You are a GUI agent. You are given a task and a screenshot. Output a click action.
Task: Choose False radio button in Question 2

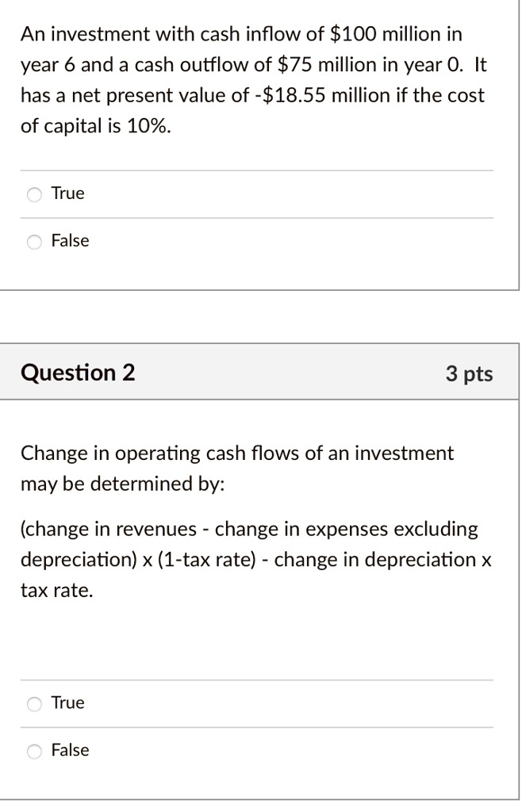pyautogui.click(x=34, y=752)
